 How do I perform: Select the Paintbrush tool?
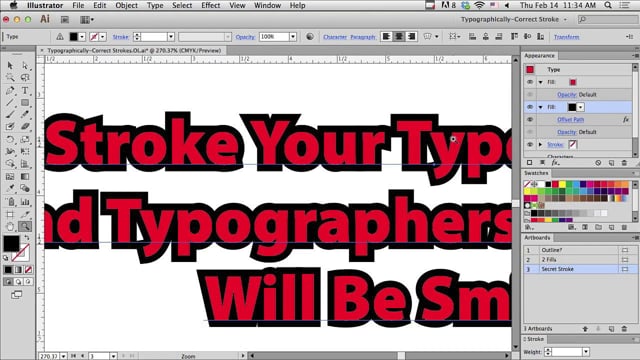coord(10,115)
